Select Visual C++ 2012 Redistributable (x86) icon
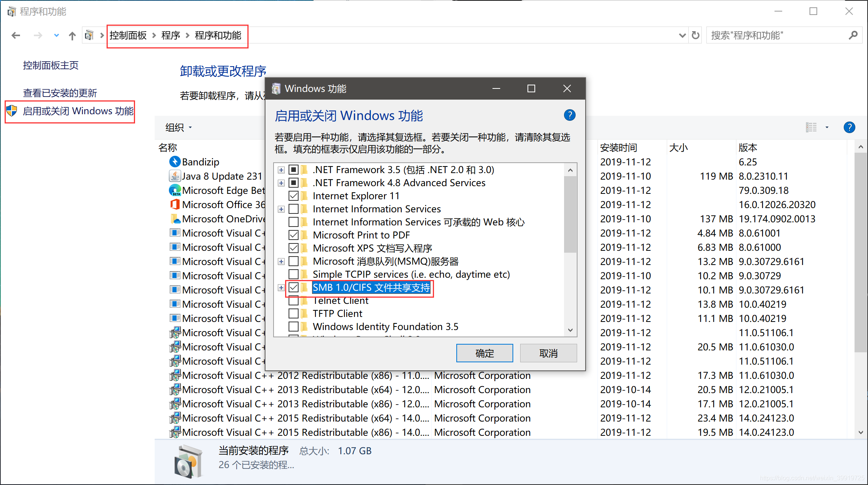Image resolution: width=868 pixels, height=485 pixels. (175, 375)
